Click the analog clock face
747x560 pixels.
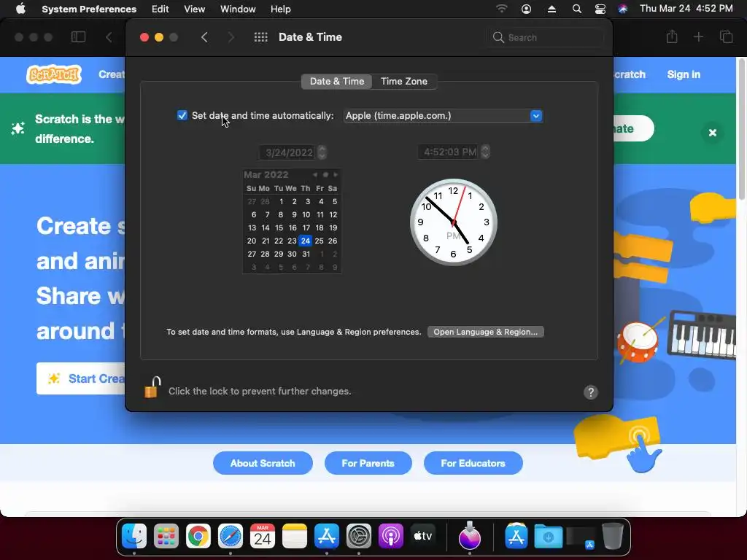click(x=454, y=222)
